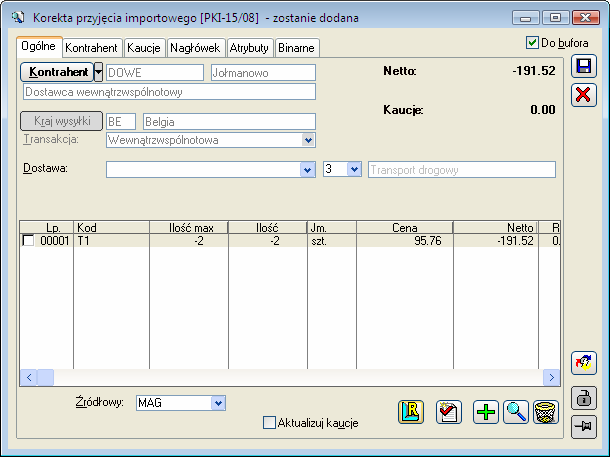Image resolution: width=610 pixels, height=457 pixels.
Task: Click the Kontrahent button
Action: click(57, 72)
